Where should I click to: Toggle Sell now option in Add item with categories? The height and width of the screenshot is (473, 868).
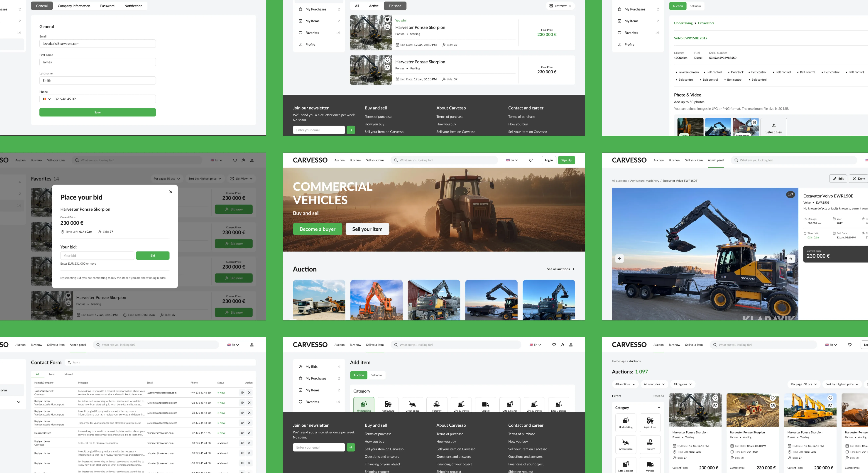[376, 375]
